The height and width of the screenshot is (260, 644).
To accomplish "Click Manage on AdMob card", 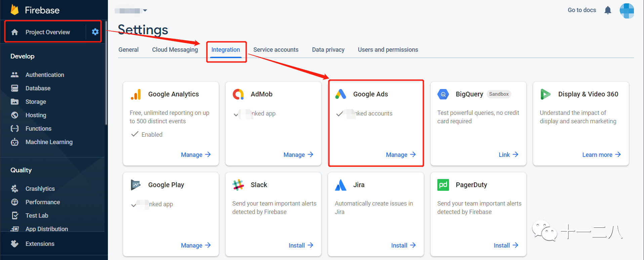I will [298, 155].
